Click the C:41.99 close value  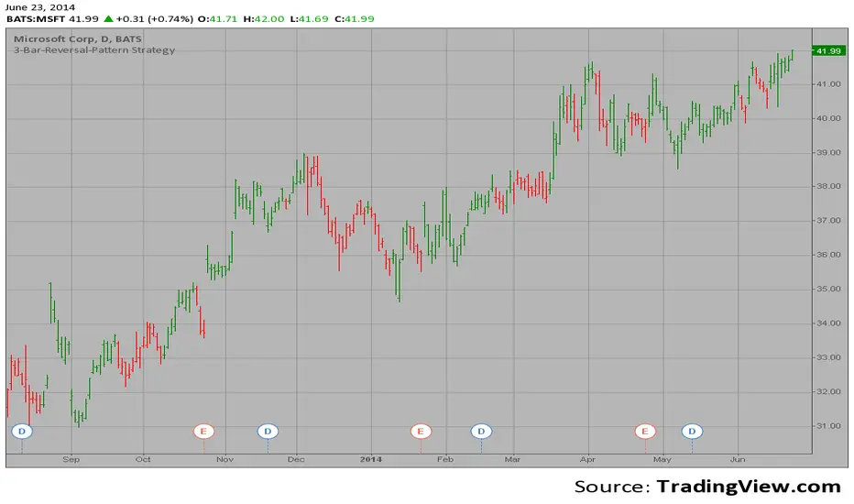[x=354, y=18]
